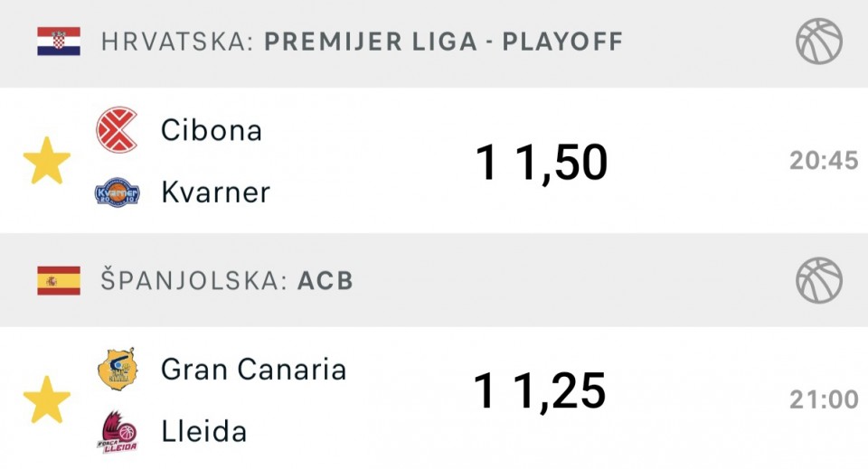Select the Lleida team name
This screenshot has height=469, width=868.
pos(203,431)
